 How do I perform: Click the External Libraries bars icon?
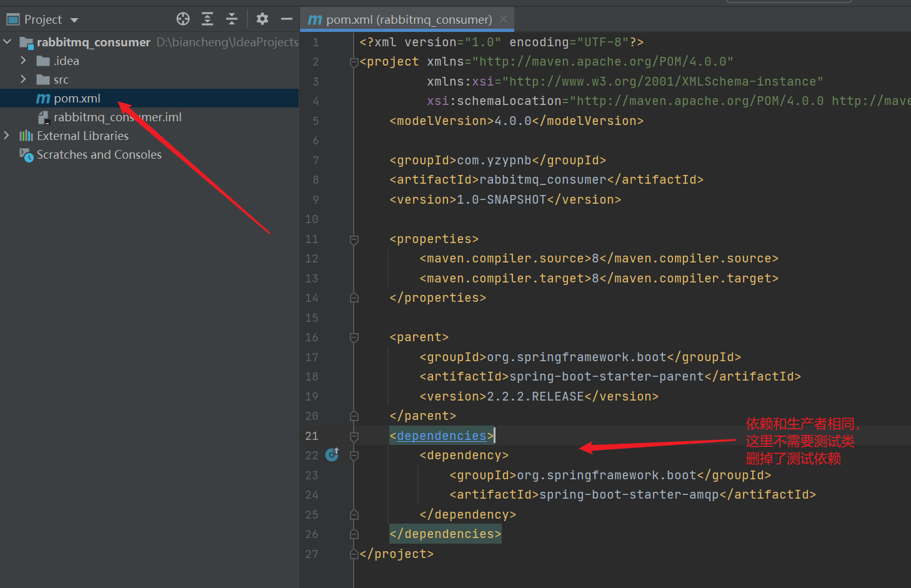(26, 136)
